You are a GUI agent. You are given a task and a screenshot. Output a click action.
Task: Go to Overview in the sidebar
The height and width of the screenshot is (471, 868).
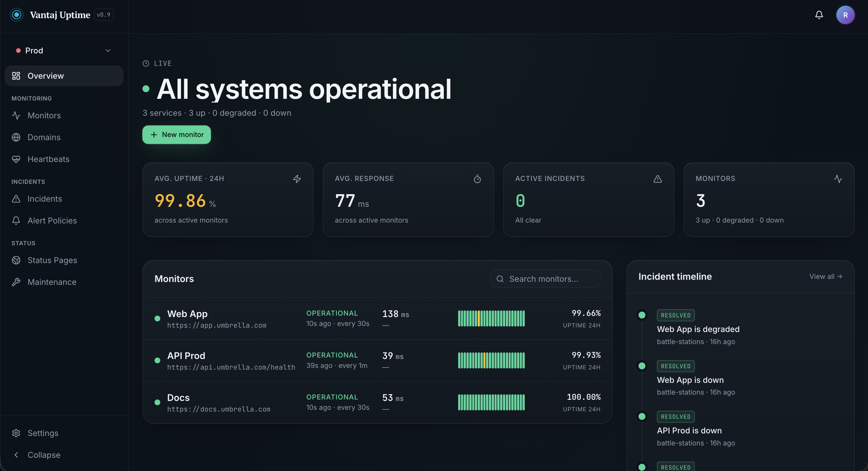tap(64, 76)
